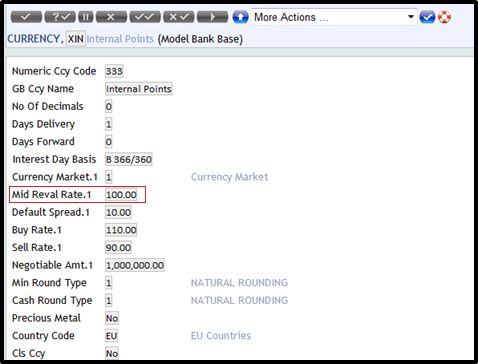
Task: Click the Hold pause toolbar button
Action: coord(86,17)
